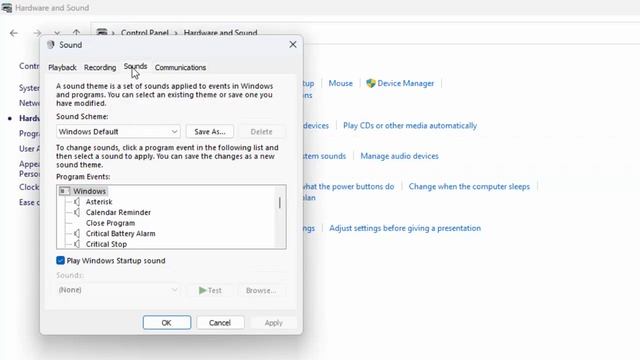The height and width of the screenshot is (360, 640).
Task: Click the Sound dialog speaker title icon
Action: (x=51, y=45)
